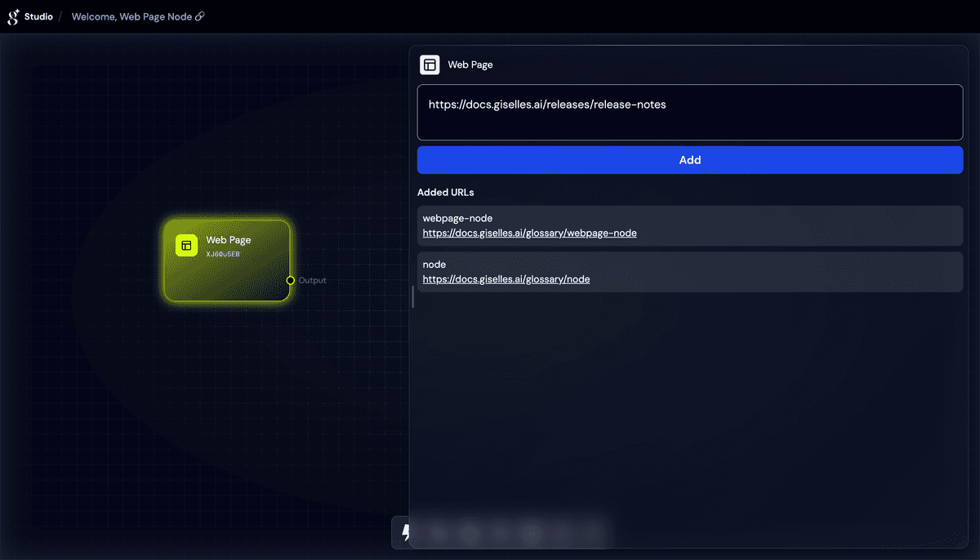Viewport: 980px width, 560px height.
Task: Click the node ID text XJ60u5EB
Action: pos(223,254)
